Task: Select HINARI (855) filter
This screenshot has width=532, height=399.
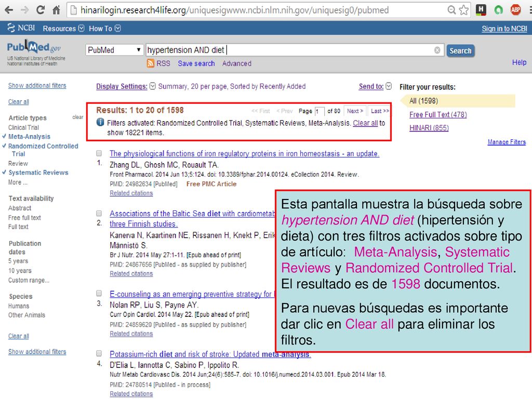Action: pyautogui.click(x=429, y=128)
